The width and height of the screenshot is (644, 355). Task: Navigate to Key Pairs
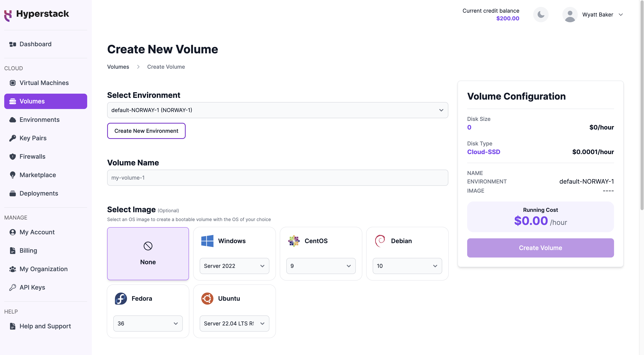pyautogui.click(x=46, y=138)
